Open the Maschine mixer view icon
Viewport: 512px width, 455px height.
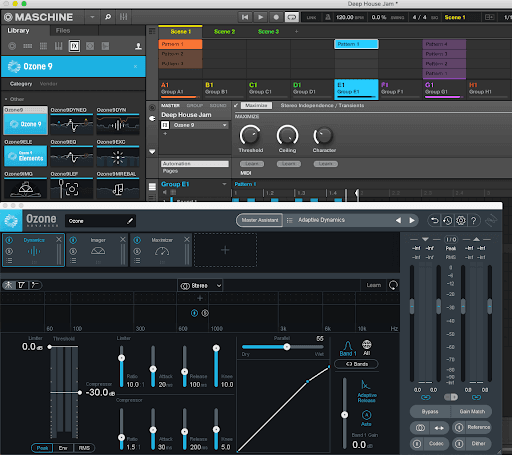(x=123, y=17)
